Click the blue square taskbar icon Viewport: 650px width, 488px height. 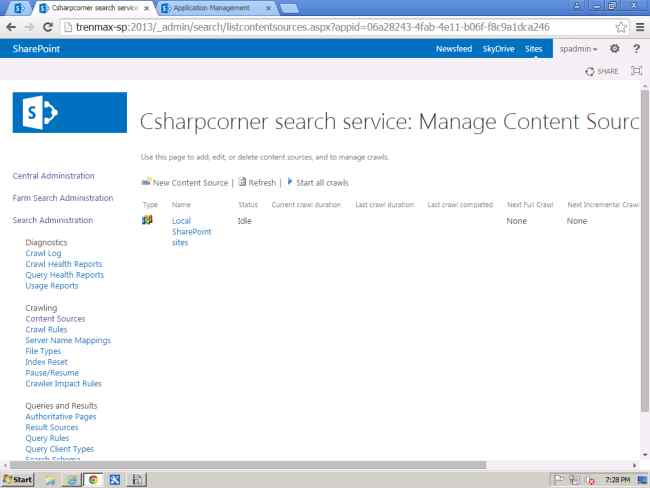point(114,480)
